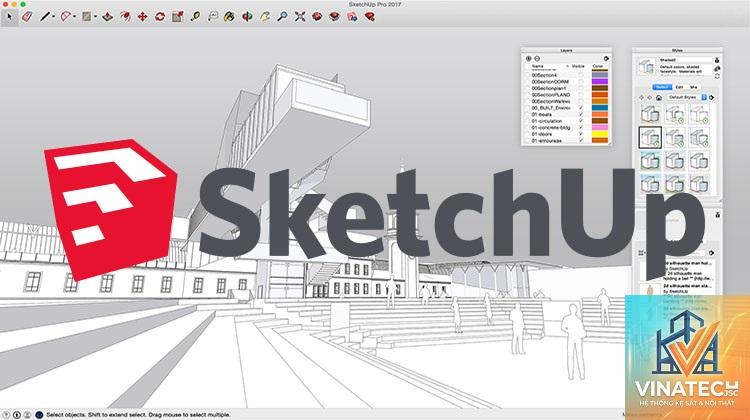Go to Styles home icon
Viewport: 750px width, 420px height.
[659, 97]
